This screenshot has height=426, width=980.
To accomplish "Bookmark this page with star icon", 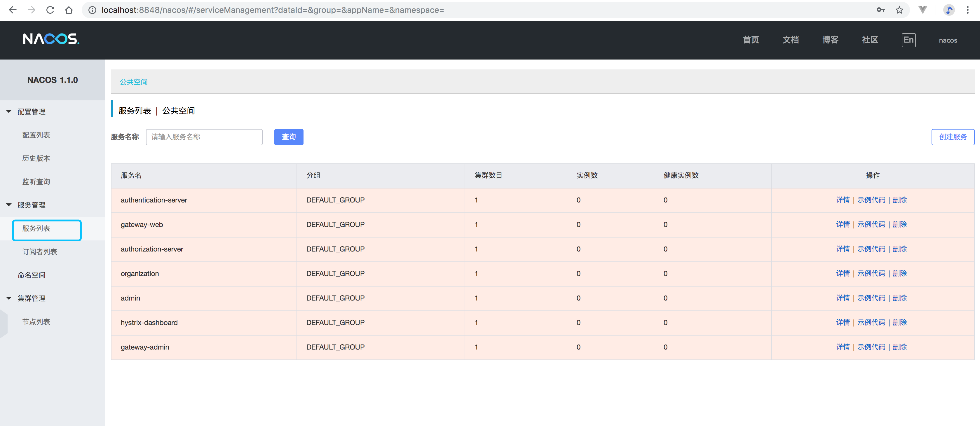I will pos(899,10).
